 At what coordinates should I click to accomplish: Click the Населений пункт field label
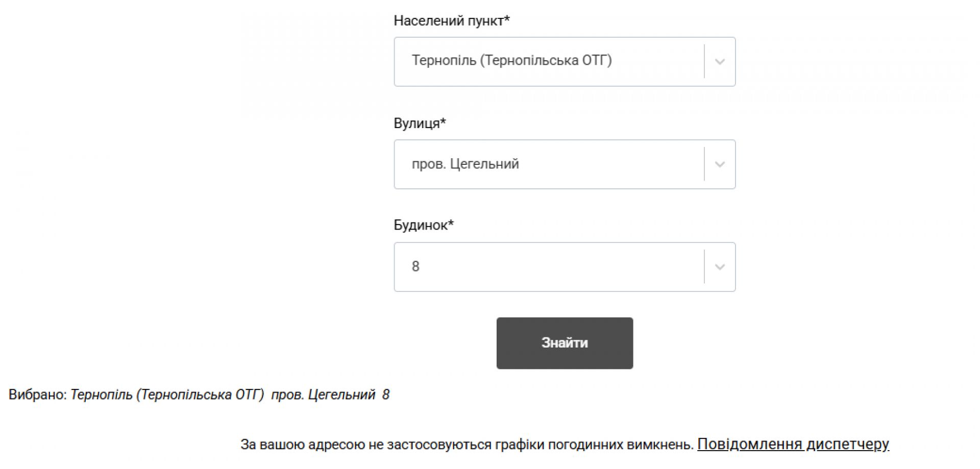[452, 20]
